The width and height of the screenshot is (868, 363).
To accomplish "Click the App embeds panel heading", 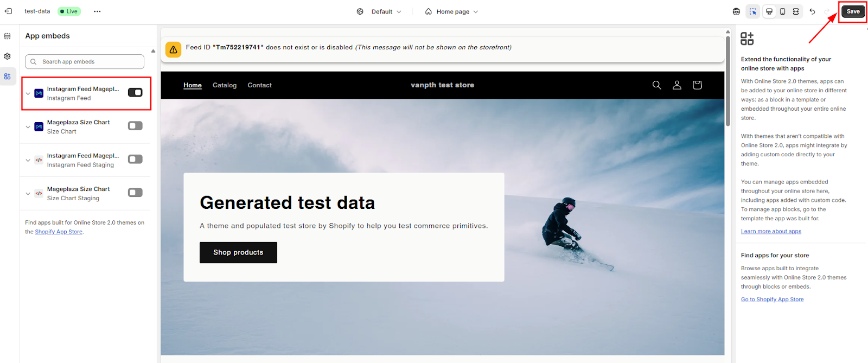I will pos(47,36).
